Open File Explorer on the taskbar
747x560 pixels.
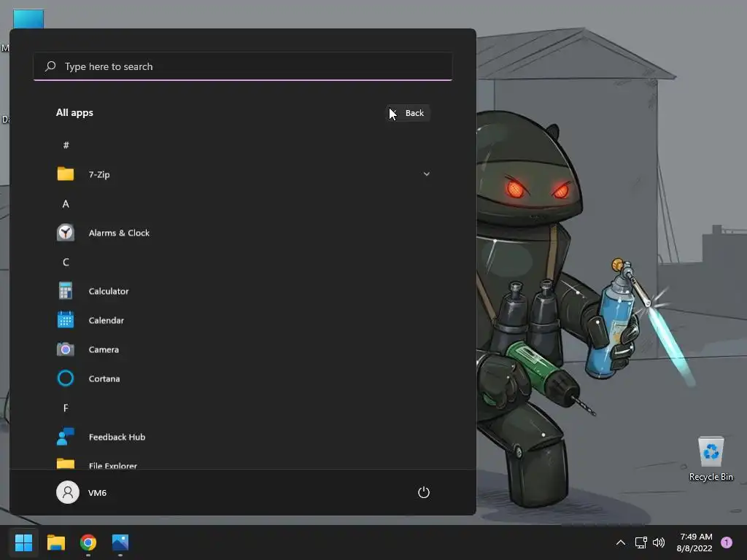pos(55,542)
